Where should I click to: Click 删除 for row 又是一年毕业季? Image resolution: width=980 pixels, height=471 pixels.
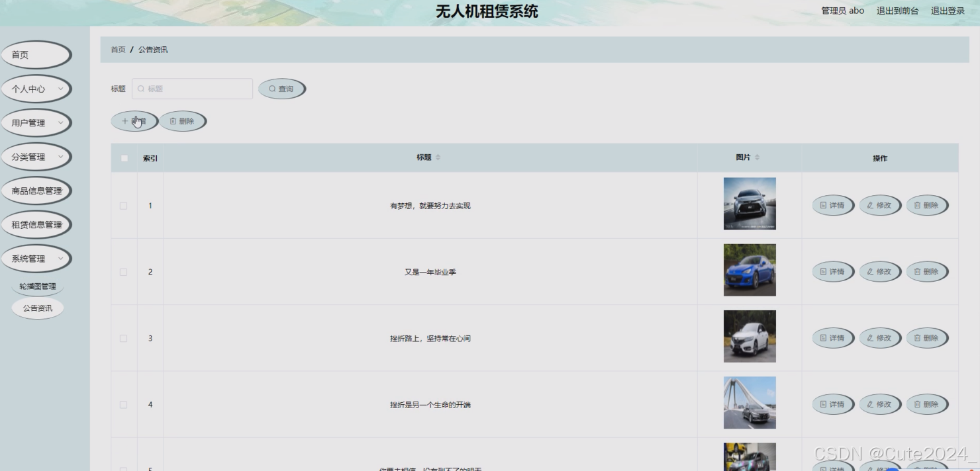point(927,271)
